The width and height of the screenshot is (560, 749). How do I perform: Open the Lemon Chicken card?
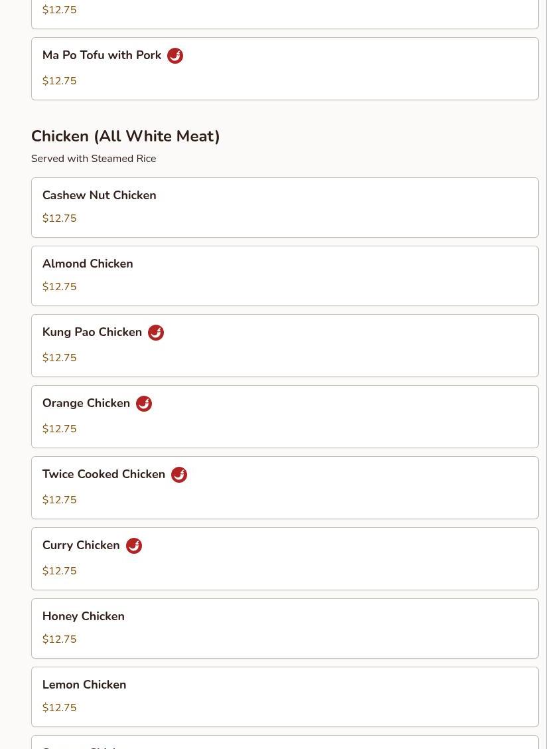tap(285, 697)
